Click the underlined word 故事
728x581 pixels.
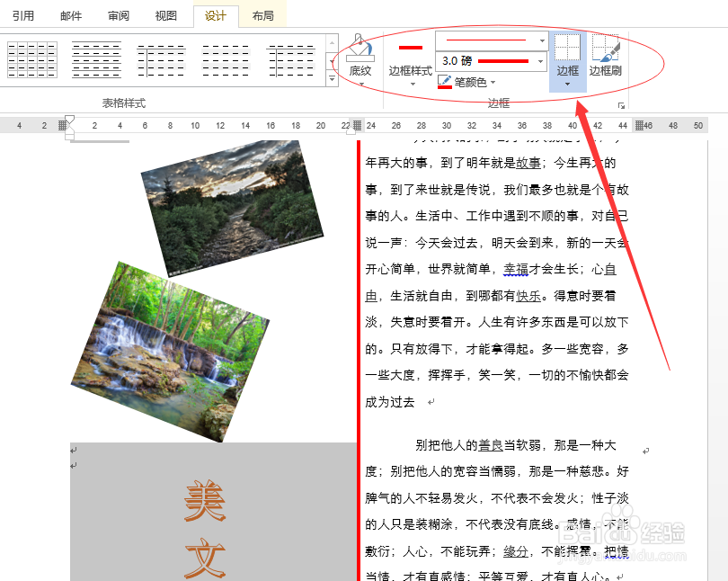point(528,163)
